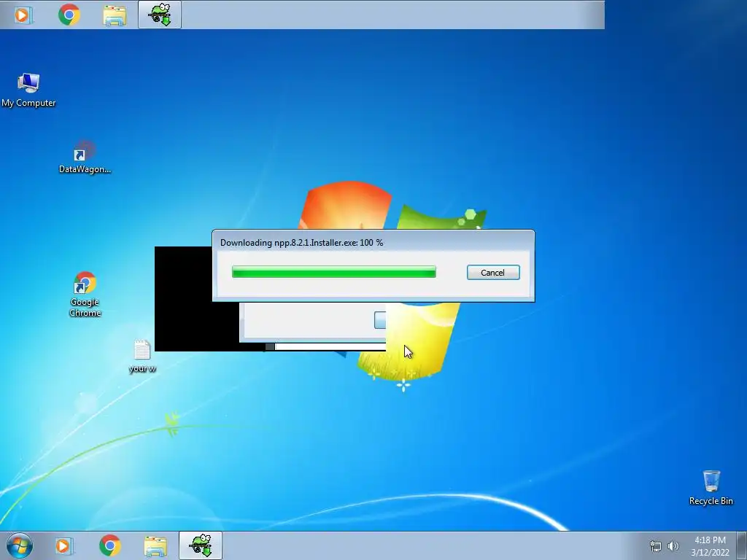The image size is (747, 560).
Task: Open the volume speaker tray icon
Action: (x=673, y=546)
